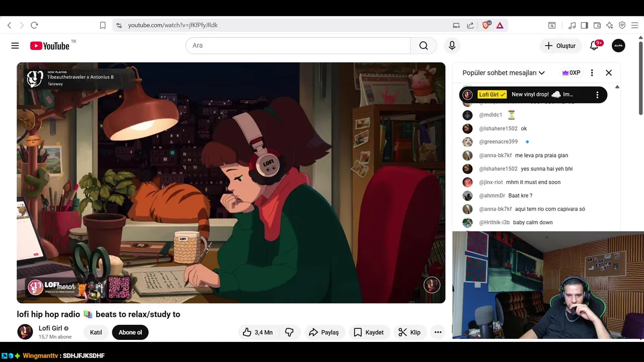
Task: Like the video 3,4 Mn
Action: (258, 332)
